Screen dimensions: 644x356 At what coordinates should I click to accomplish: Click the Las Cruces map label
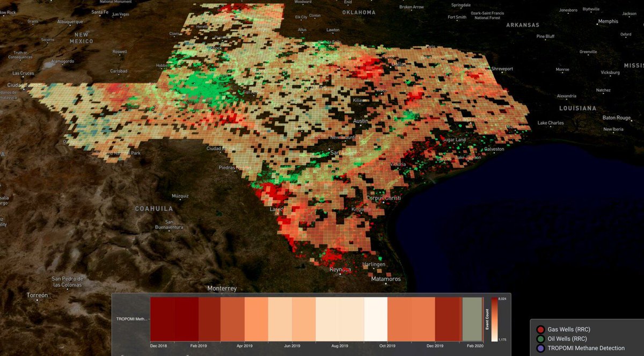[24, 73]
